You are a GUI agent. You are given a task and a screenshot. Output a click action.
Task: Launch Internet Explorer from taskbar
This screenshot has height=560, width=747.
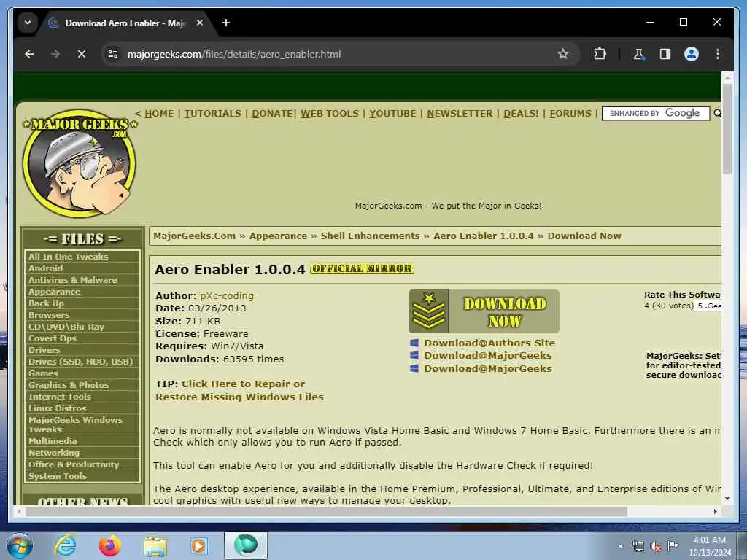click(x=65, y=545)
